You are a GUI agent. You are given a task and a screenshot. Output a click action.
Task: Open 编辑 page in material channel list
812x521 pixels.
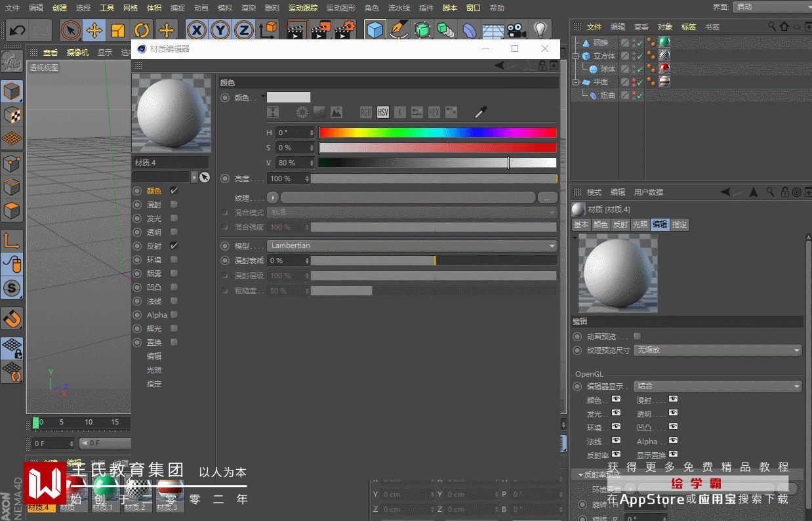[154, 356]
